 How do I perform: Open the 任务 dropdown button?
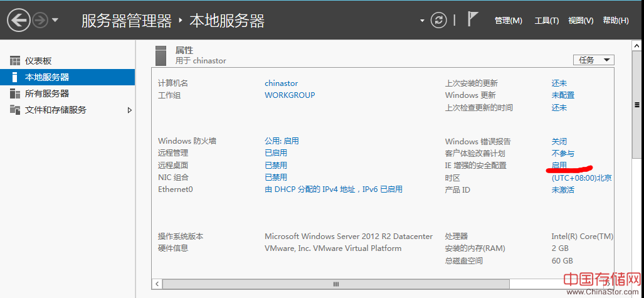point(593,60)
